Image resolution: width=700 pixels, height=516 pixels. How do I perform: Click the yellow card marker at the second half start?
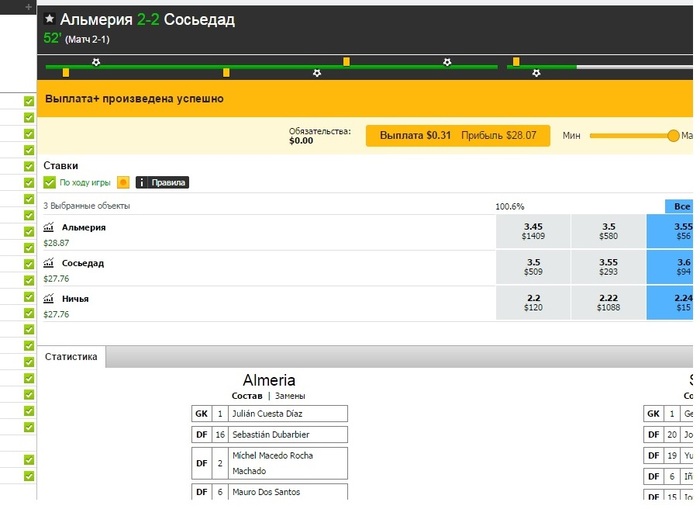pyautogui.click(x=516, y=61)
